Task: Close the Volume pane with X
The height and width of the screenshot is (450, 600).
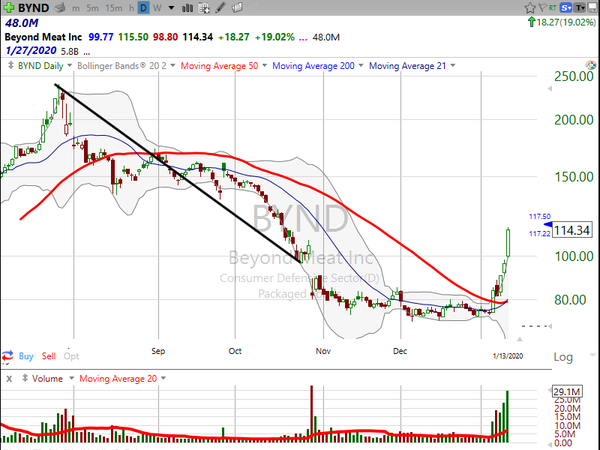Action: [x=9, y=379]
